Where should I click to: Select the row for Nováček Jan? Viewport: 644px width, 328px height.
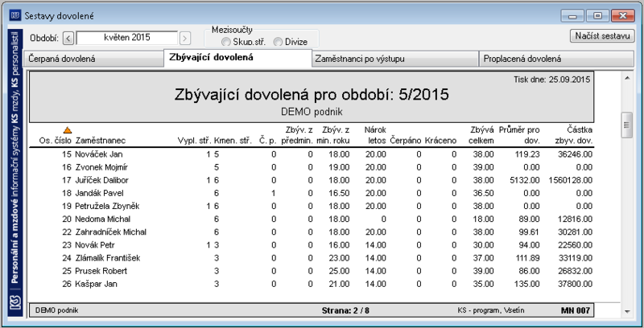pyautogui.click(x=312, y=154)
